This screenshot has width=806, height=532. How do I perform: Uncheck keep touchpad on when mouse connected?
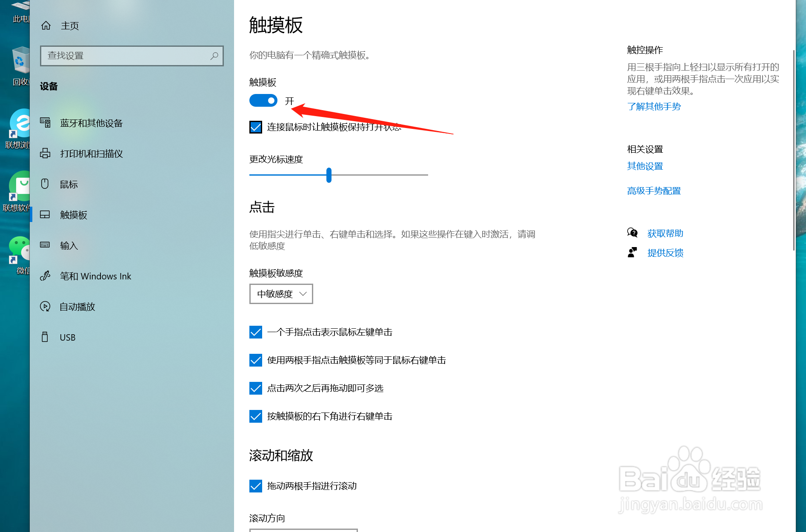(x=255, y=127)
